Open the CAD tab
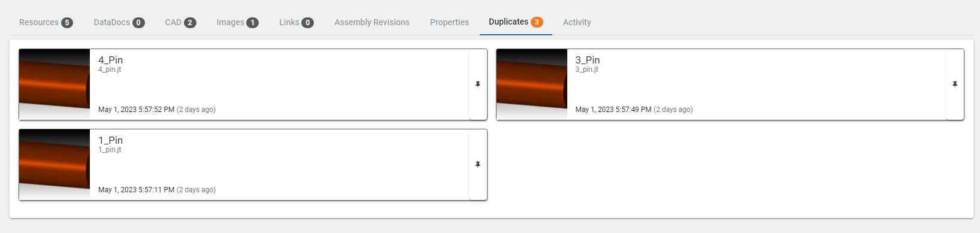 click(181, 22)
